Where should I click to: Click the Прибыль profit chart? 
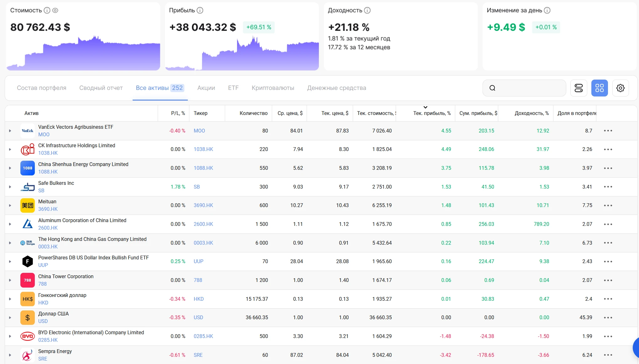242,53
